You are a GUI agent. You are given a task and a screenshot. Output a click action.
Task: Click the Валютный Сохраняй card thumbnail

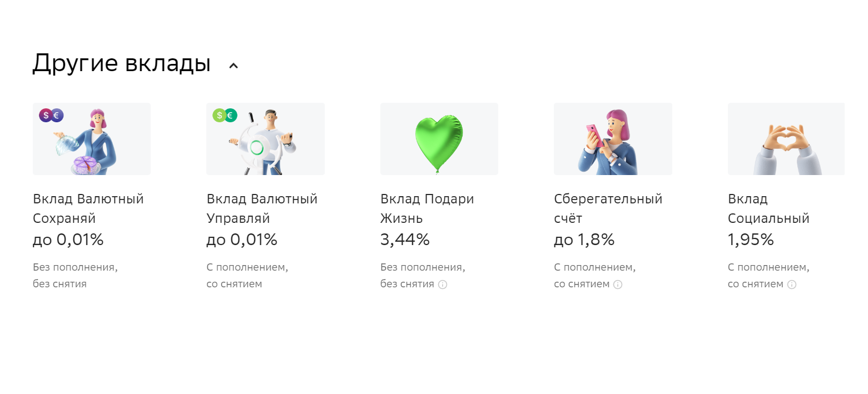coord(91,138)
